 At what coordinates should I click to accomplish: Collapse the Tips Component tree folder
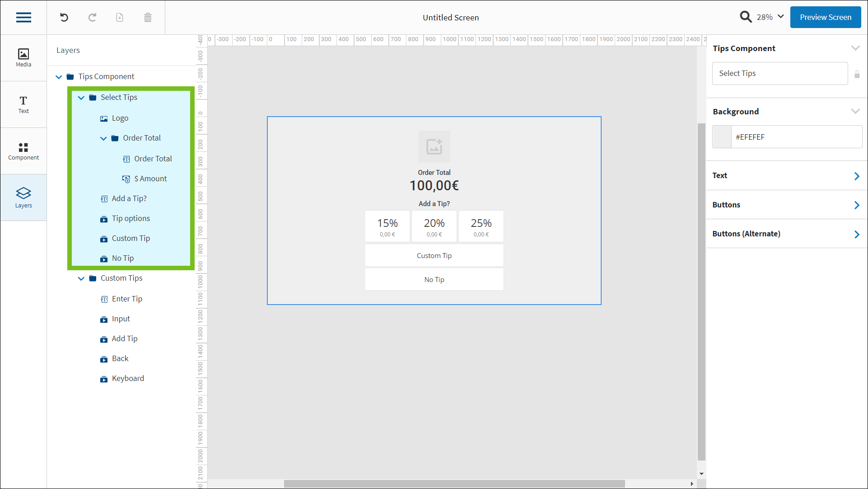59,77
